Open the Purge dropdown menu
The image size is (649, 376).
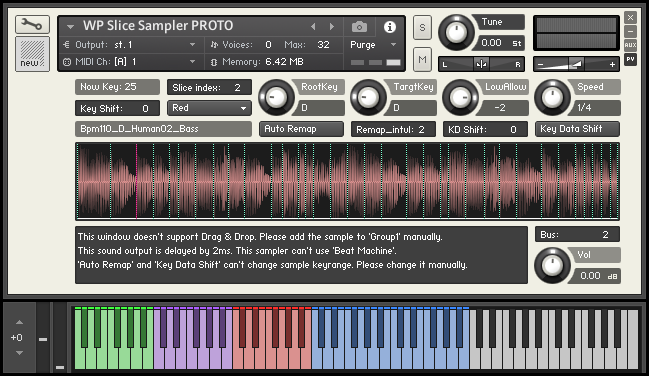coord(373,45)
